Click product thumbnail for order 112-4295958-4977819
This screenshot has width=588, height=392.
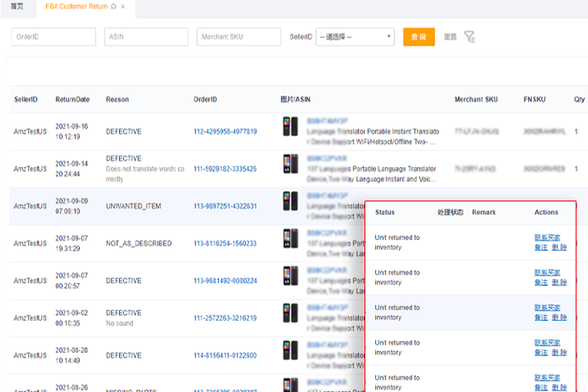click(x=290, y=127)
